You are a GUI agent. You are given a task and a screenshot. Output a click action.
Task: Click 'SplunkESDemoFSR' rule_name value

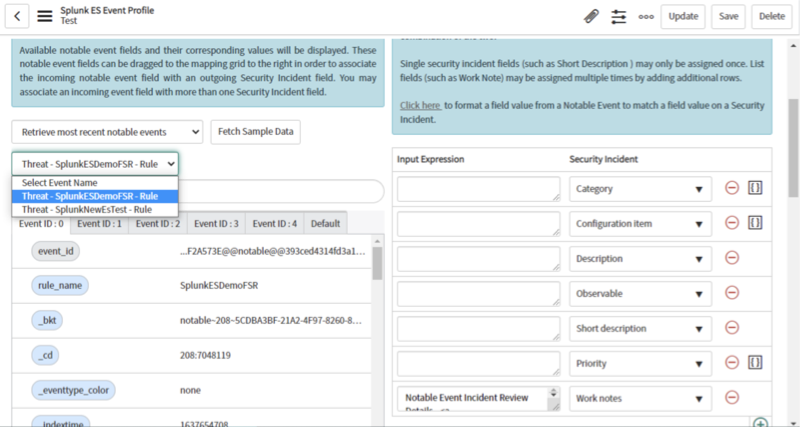pos(219,286)
